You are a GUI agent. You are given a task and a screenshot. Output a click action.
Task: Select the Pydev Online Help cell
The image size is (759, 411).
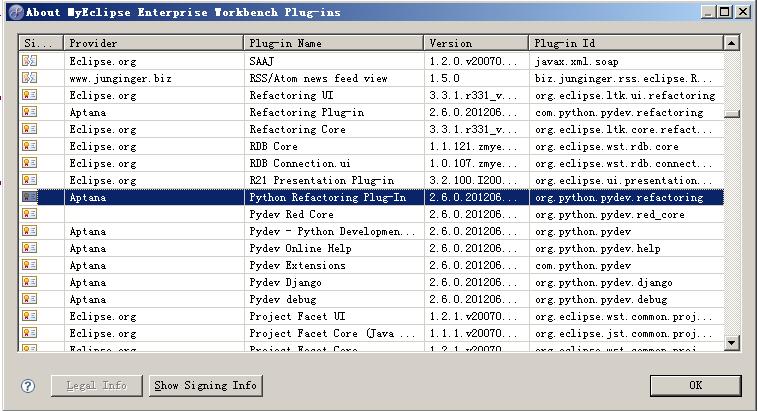(334, 248)
